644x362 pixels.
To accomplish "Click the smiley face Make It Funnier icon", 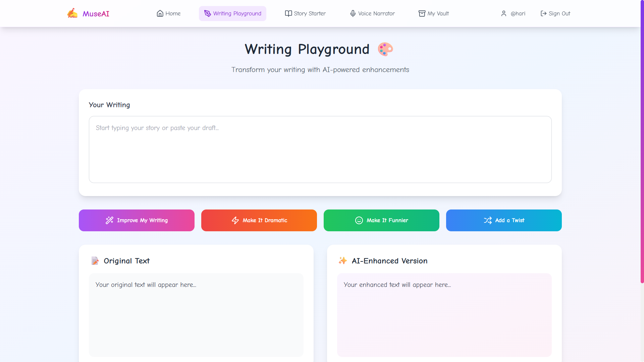I will 359,220.
